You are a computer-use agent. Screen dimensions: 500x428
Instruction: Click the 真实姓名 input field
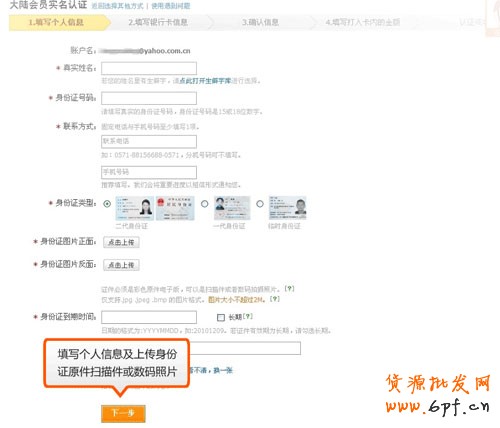click(149, 68)
